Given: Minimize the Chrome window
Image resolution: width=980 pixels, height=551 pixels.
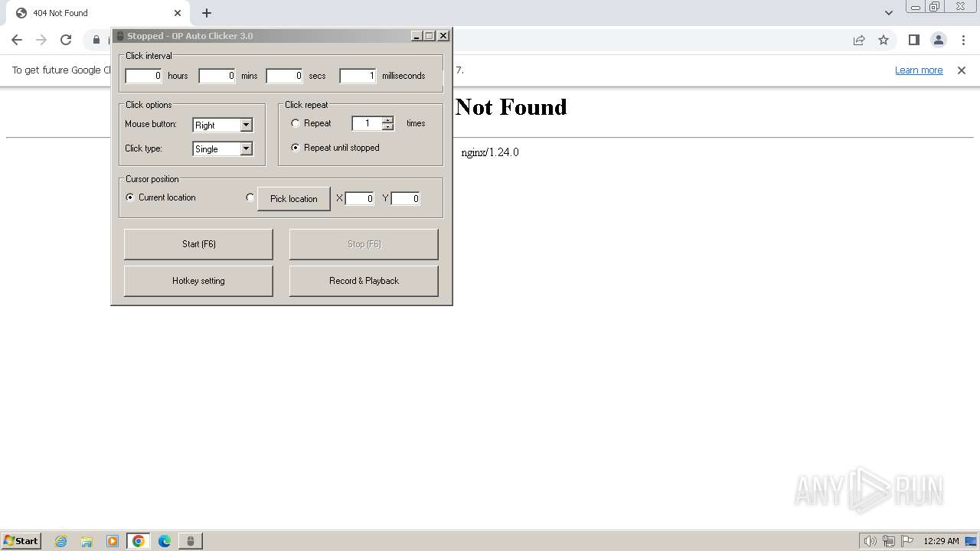Looking at the screenshot, I should (915, 6).
